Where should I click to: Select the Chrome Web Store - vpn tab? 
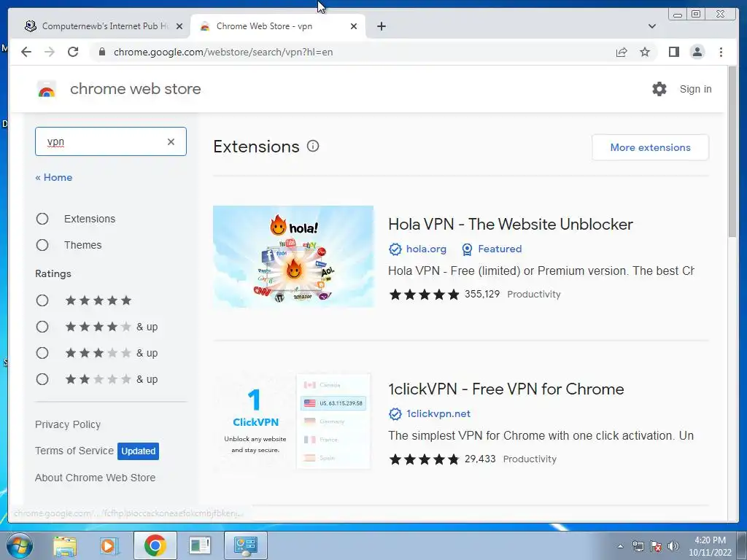point(277,26)
